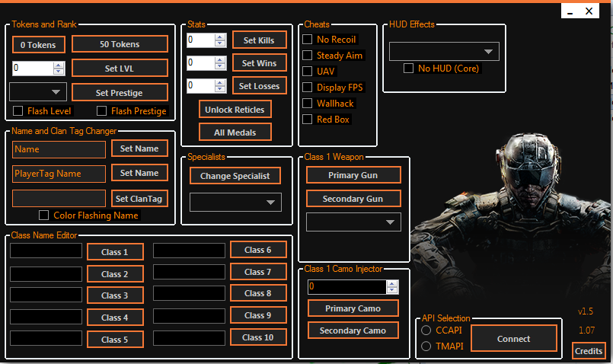Click the Name text field

(59, 149)
